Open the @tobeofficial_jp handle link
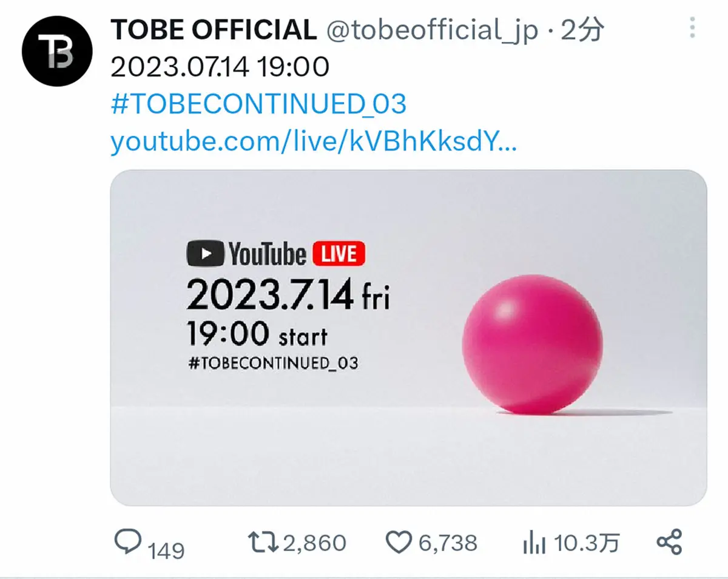728x579 pixels. [433, 31]
